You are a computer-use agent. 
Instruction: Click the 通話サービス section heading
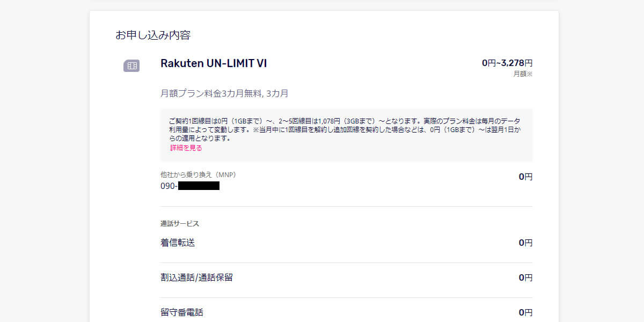point(179,224)
